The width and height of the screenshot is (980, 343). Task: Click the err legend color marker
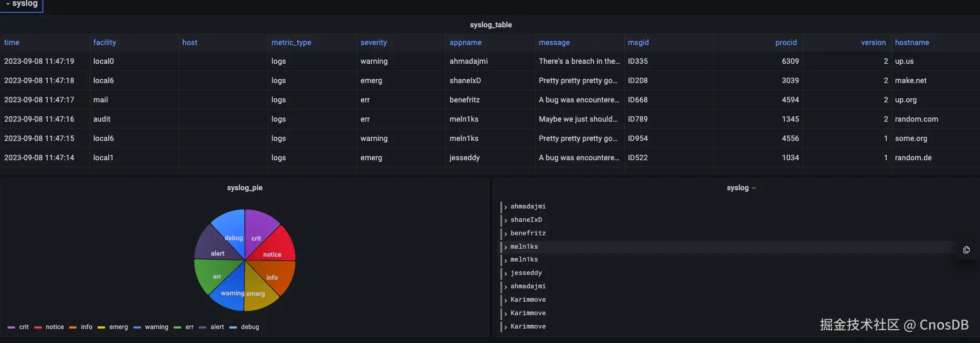click(x=177, y=327)
